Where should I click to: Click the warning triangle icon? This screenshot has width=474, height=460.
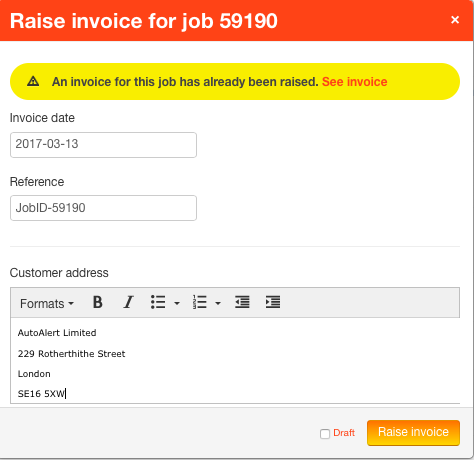click(x=33, y=81)
